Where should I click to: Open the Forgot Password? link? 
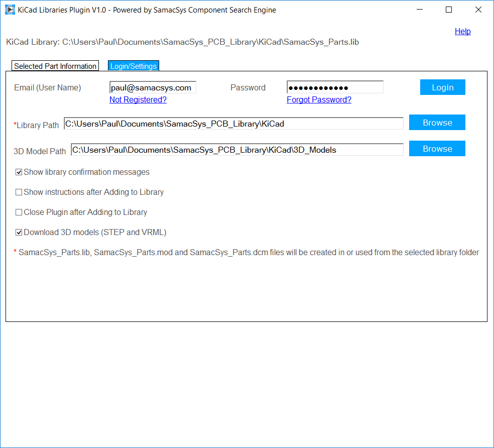click(x=319, y=99)
